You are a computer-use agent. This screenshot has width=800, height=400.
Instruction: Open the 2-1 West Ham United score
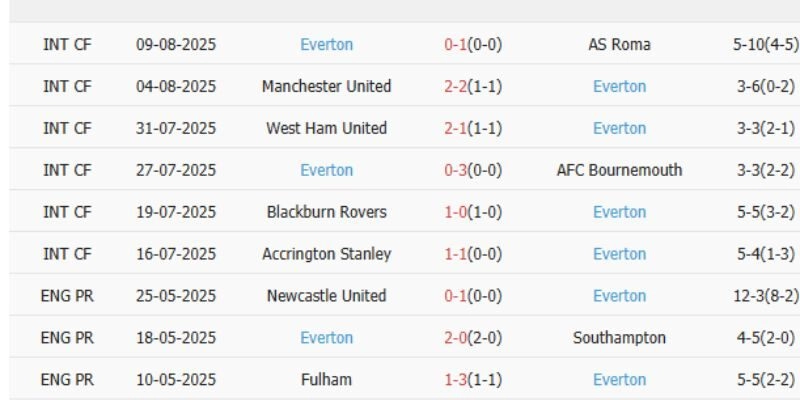coord(457,129)
